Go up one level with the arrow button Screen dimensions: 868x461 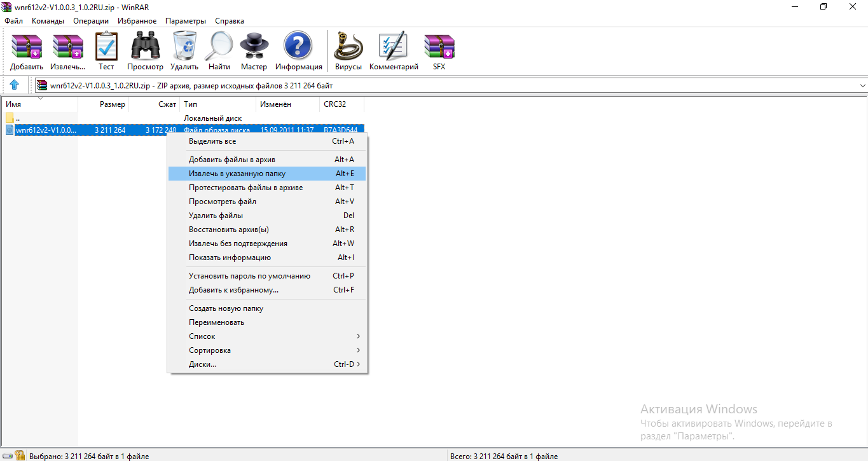click(x=15, y=85)
